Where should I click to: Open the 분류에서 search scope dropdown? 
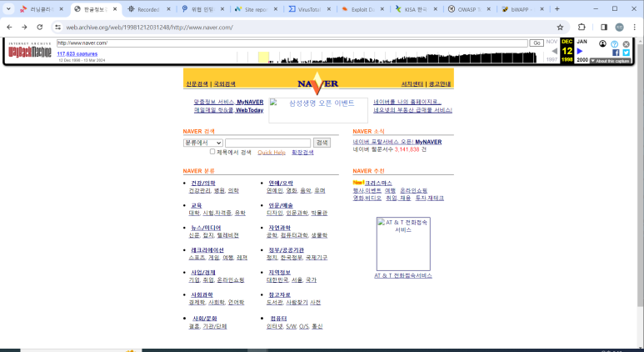[x=203, y=143]
